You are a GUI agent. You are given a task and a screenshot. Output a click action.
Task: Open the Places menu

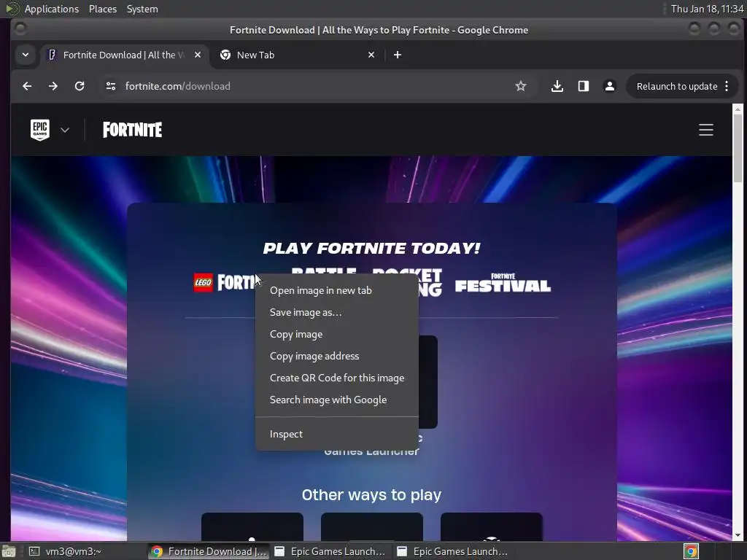point(102,9)
